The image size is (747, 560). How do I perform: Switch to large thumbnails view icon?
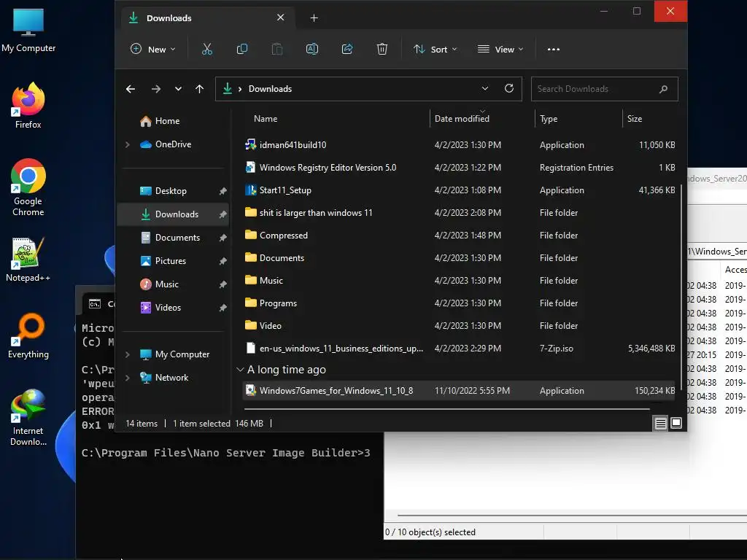(676, 423)
